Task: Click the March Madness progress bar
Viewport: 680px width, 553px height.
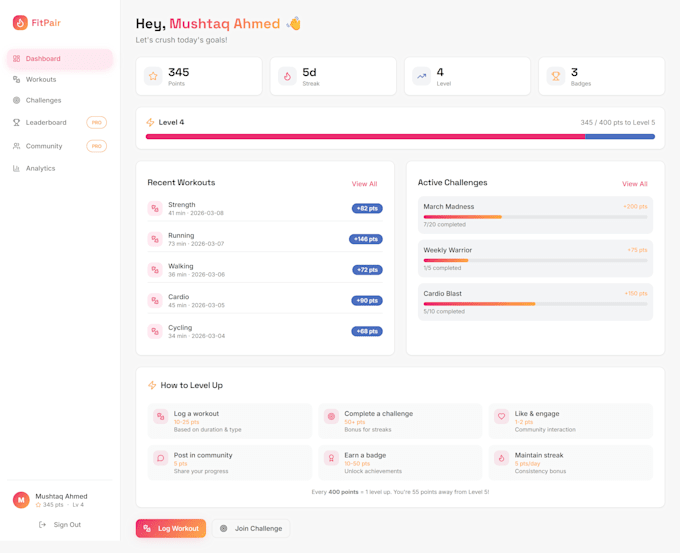Action: tap(535, 217)
